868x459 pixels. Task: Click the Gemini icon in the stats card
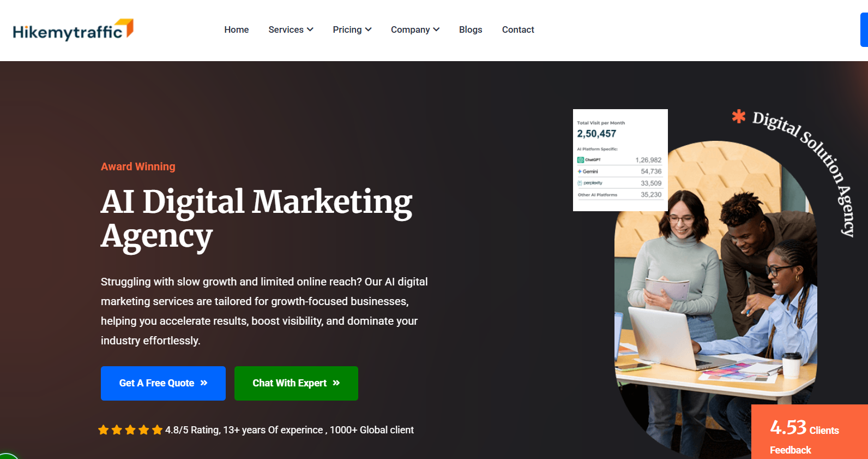[x=580, y=171]
